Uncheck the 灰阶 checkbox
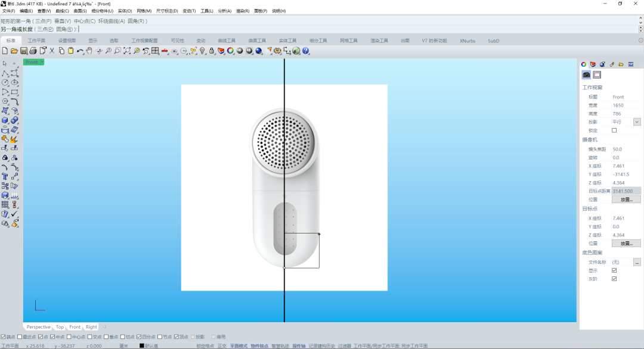Viewport: 644px width, 349px height. pos(615,279)
